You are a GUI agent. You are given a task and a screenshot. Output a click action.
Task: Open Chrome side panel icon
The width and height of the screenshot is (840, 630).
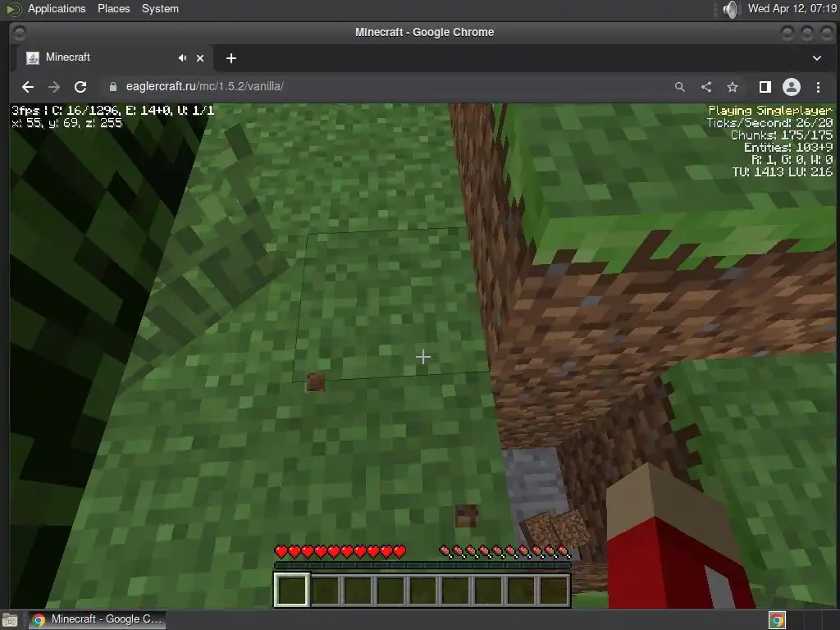(x=765, y=87)
